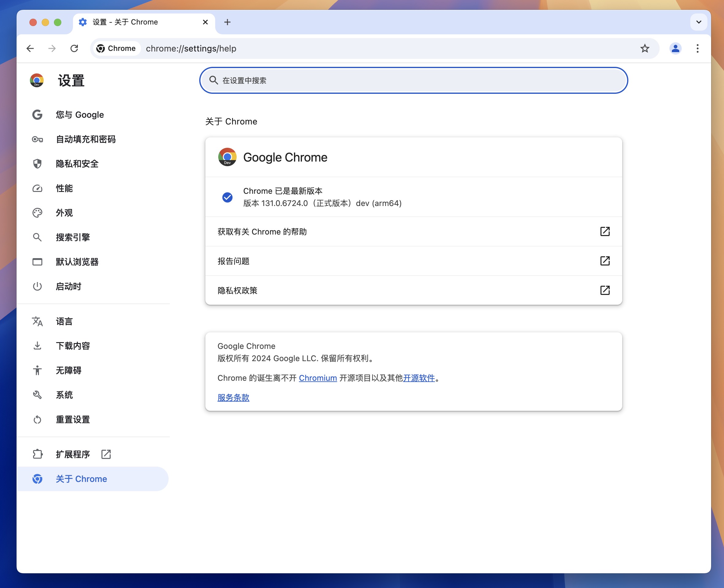
Task: Click the magnifier icon in settings search
Action: 213,80
